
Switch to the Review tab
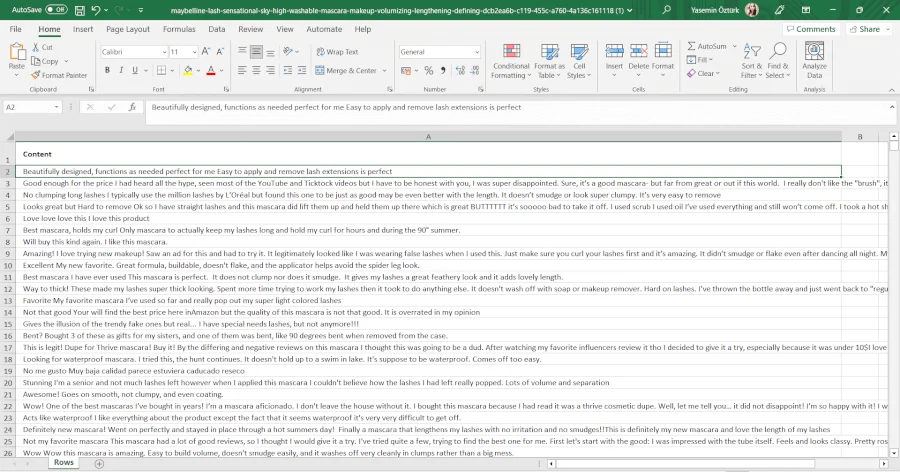pos(250,29)
